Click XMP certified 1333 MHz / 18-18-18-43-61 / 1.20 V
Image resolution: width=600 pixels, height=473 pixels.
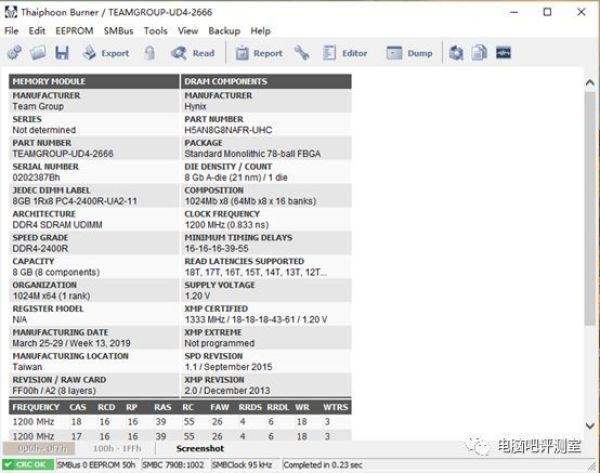[256, 320]
